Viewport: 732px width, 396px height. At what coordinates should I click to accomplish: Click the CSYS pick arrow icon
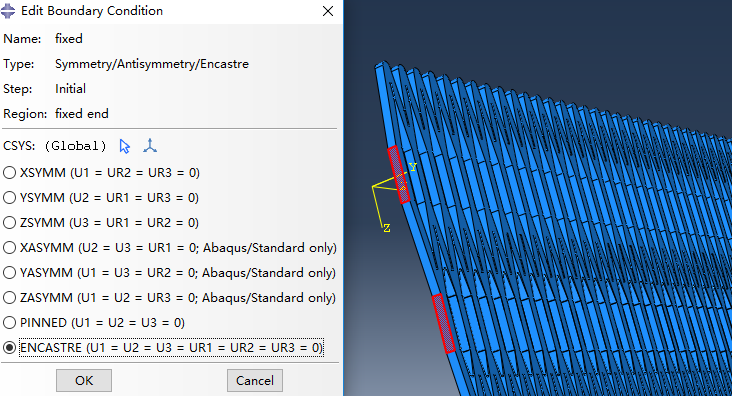pos(124,146)
